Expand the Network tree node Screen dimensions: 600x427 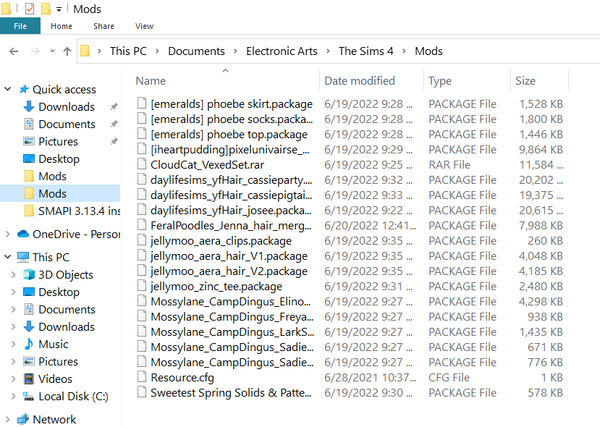click(7, 419)
